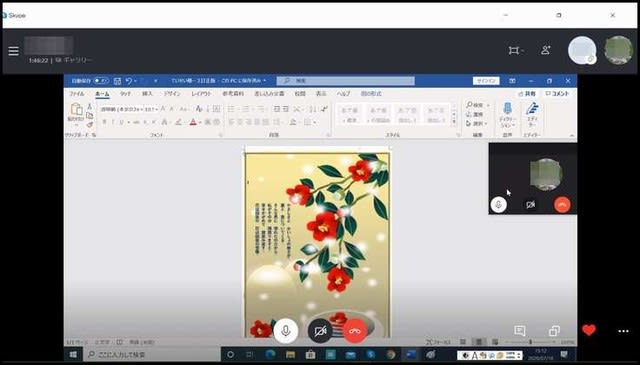The image size is (640, 365).
Task: Toggle bold formatting in Word ribbon
Action: pyautogui.click(x=104, y=122)
